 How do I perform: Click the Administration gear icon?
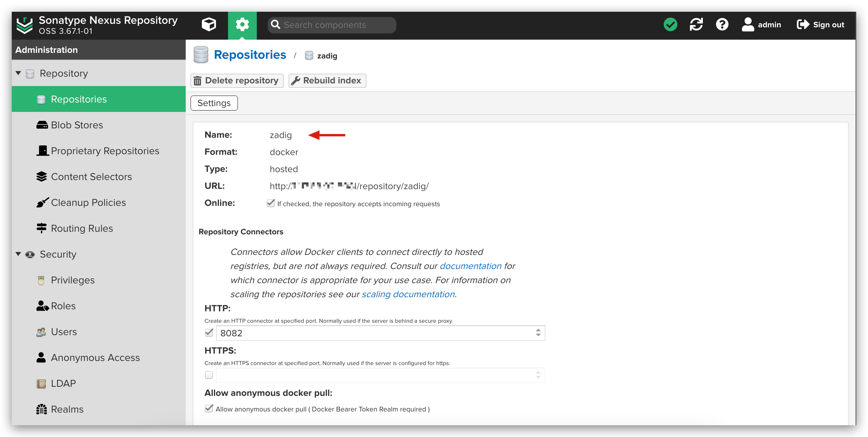[x=242, y=25]
